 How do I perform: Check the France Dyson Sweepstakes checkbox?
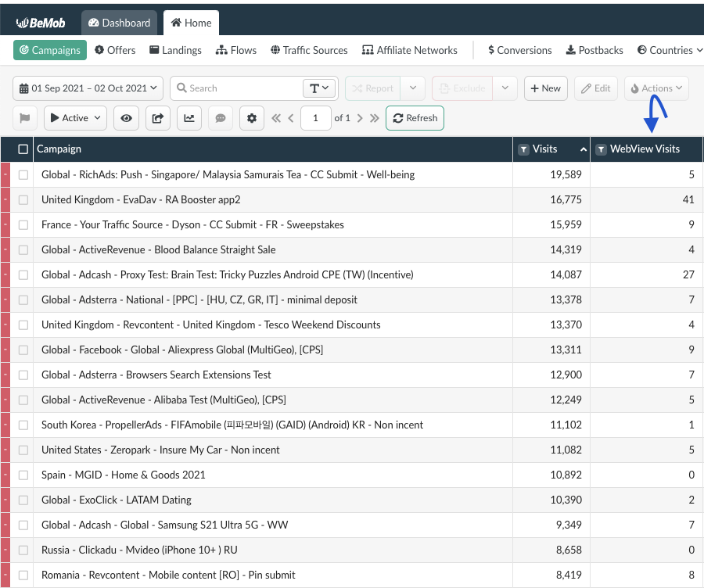coord(23,225)
